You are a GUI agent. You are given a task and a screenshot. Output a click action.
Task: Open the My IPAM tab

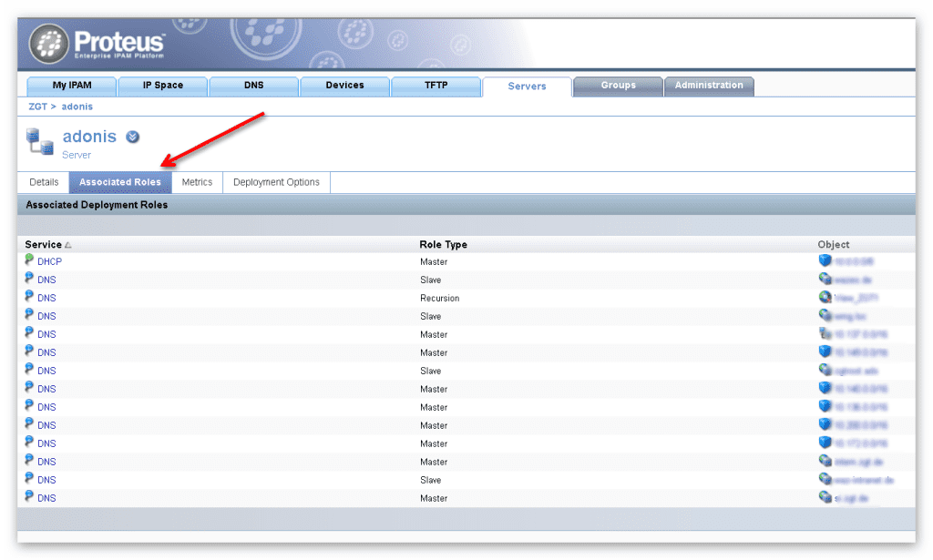pyautogui.click(x=72, y=86)
